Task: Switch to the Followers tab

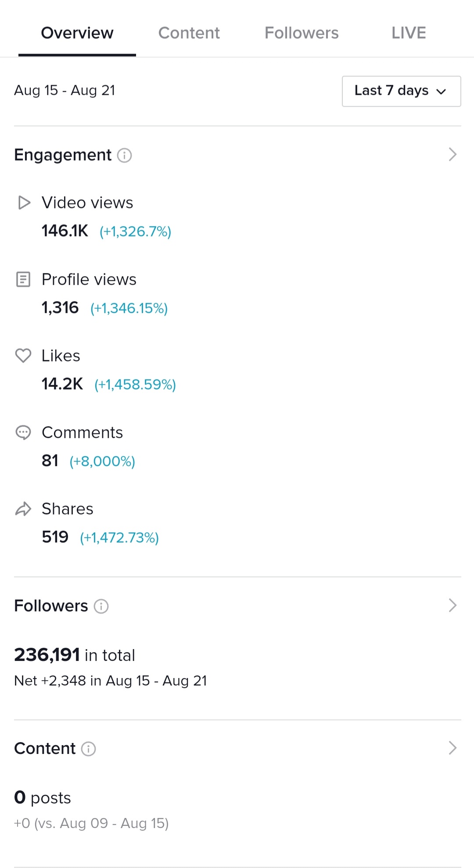Action: pyautogui.click(x=302, y=33)
